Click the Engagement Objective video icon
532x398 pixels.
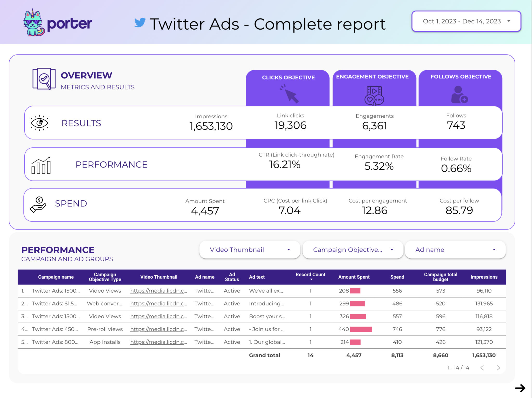[374, 95]
